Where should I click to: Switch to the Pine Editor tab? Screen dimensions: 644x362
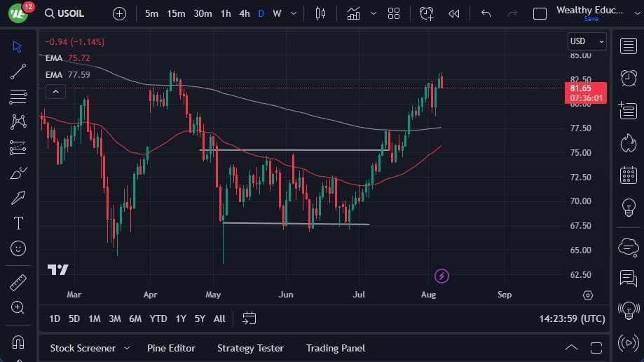(x=171, y=348)
